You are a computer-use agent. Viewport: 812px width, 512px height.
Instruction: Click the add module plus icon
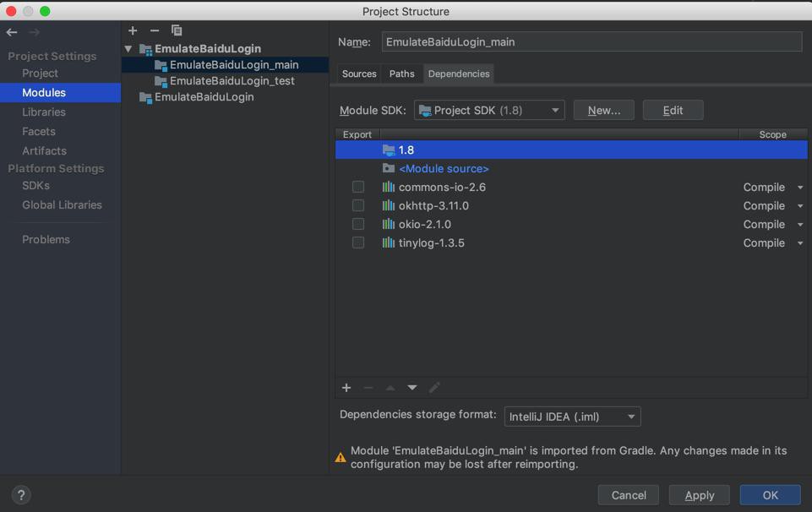[x=133, y=30]
